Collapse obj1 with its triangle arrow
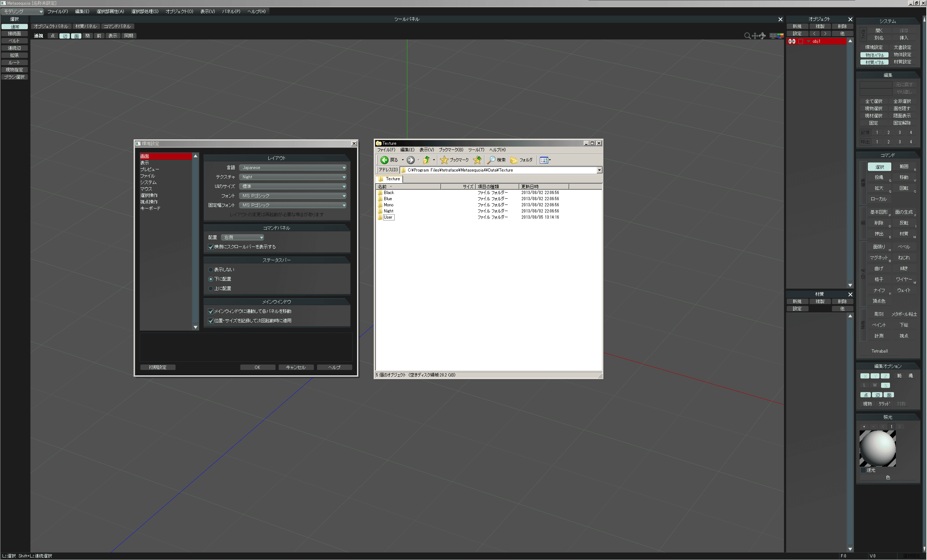927x560 pixels. pos(808,41)
